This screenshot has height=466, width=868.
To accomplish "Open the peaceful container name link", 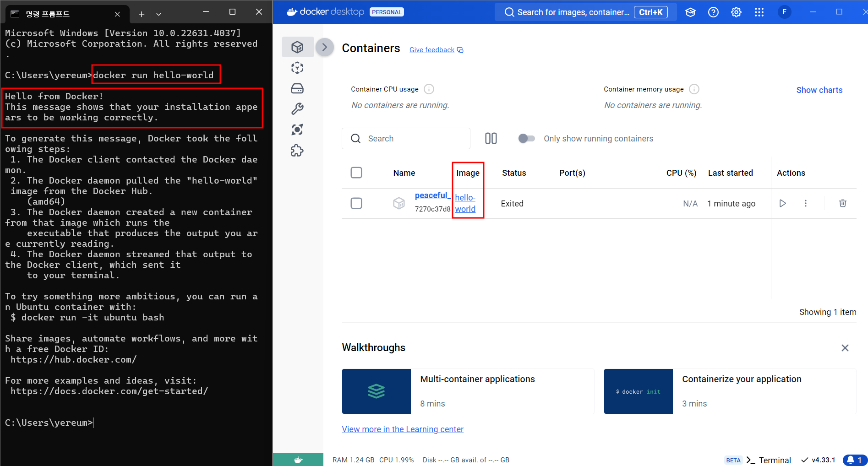I will click(x=432, y=195).
